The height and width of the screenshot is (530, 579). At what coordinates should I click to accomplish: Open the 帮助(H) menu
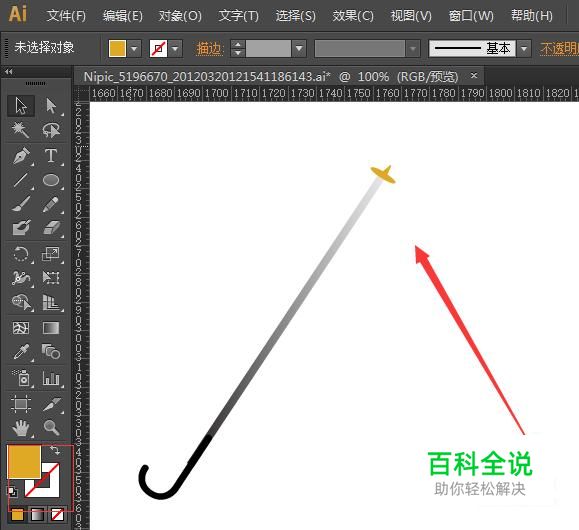tap(532, 16)
